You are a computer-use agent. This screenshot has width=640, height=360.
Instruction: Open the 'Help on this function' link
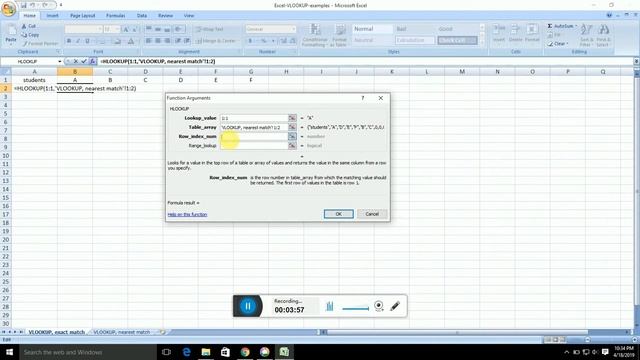click(187, 214)
